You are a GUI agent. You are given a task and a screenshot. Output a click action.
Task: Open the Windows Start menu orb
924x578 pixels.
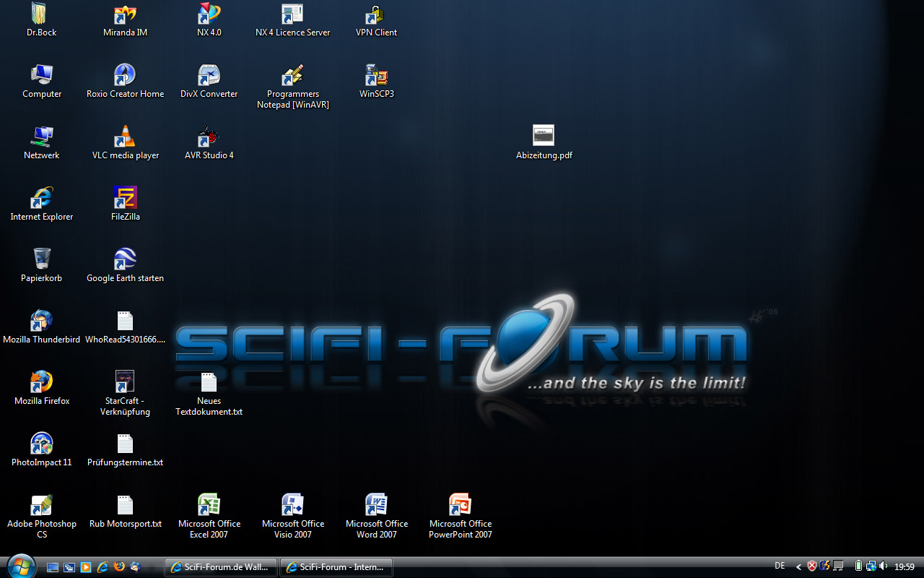pos(19,565)
